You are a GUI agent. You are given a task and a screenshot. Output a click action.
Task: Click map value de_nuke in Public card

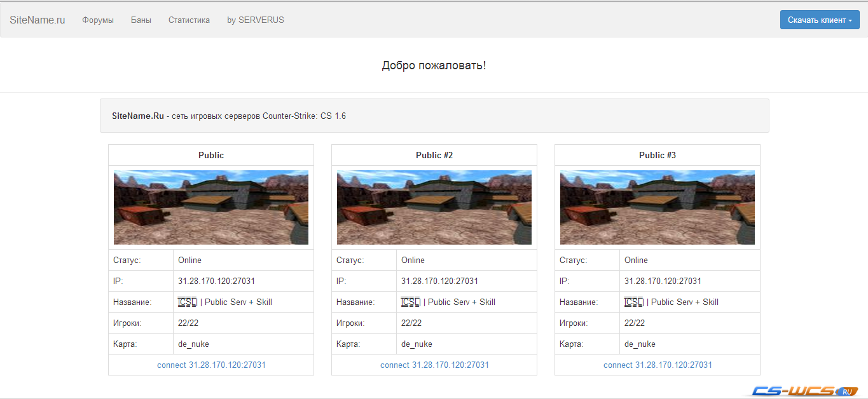pos(193,344)
